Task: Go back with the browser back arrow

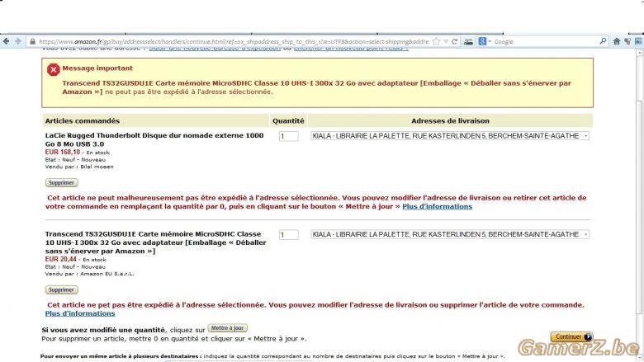Action: [x=6, y=41]
